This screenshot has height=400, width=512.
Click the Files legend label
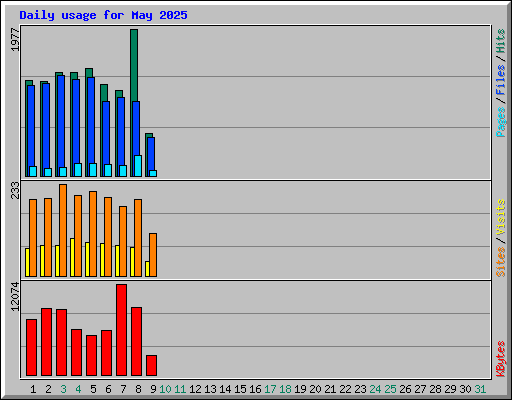coord(501,80)
